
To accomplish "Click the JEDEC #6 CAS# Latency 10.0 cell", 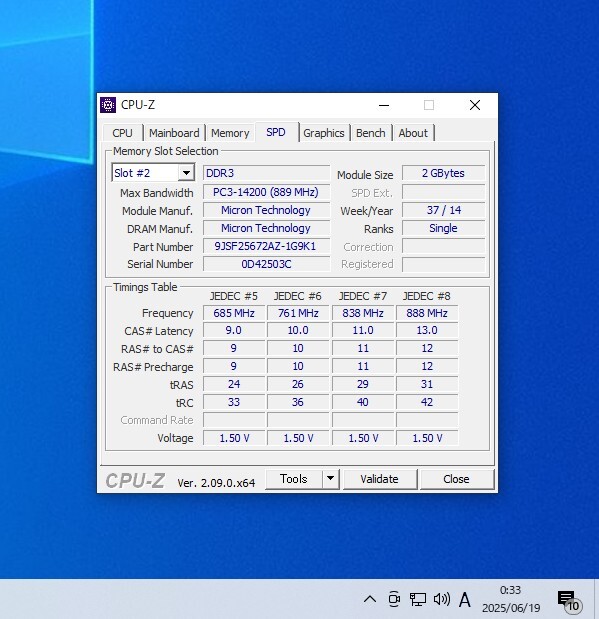I will click(298, 330).
